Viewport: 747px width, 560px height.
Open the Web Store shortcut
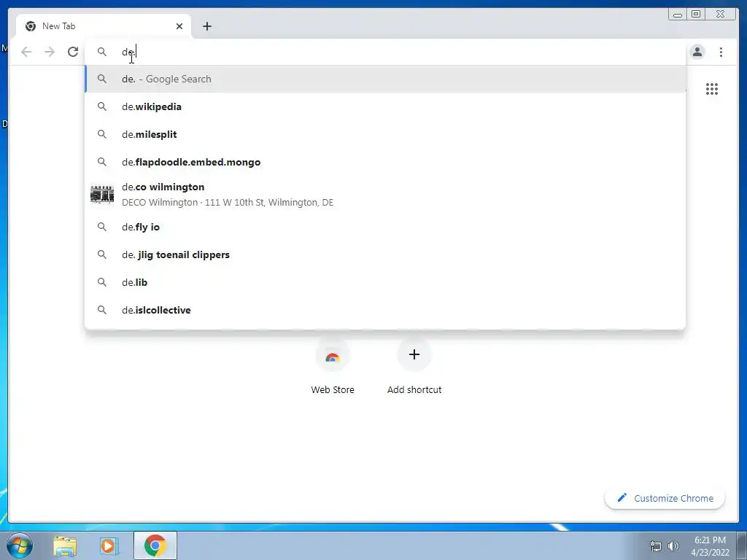tap(333, 367)
